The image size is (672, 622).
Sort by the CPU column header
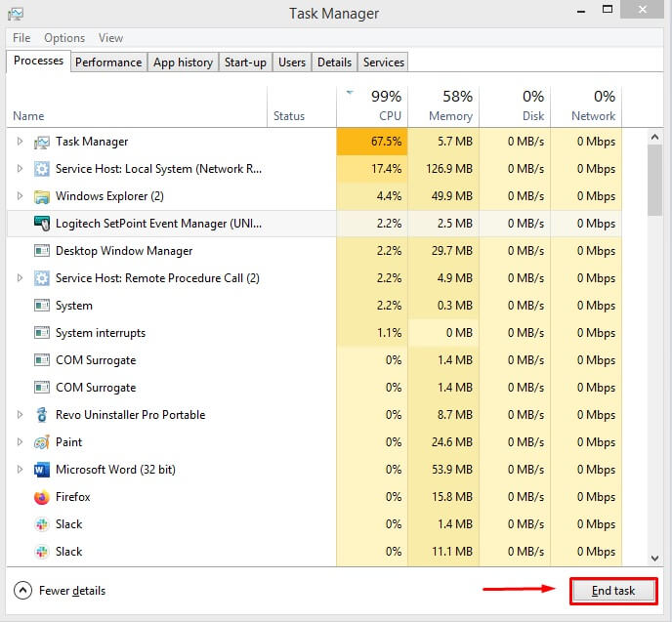point(372,106)
